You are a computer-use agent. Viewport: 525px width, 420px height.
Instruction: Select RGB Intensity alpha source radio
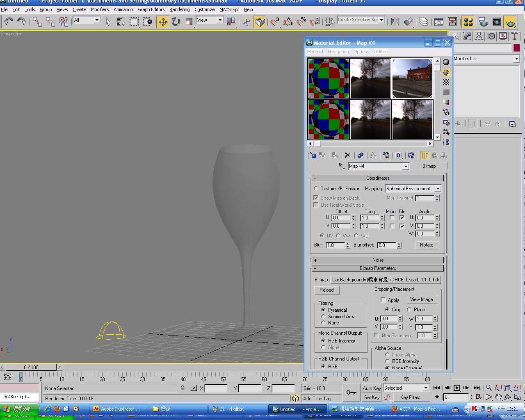coord(387,361)
